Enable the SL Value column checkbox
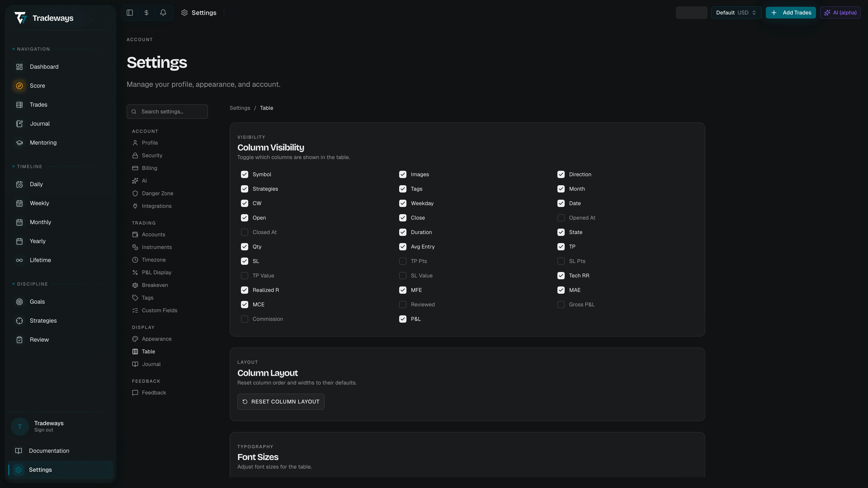 coord(403,275)
